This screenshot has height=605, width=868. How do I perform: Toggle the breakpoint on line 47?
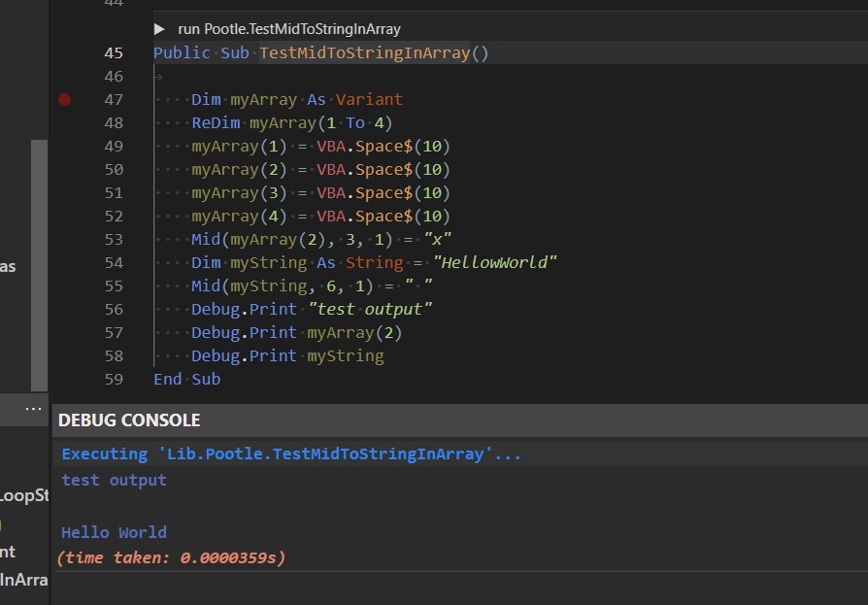tap(65, 100)
